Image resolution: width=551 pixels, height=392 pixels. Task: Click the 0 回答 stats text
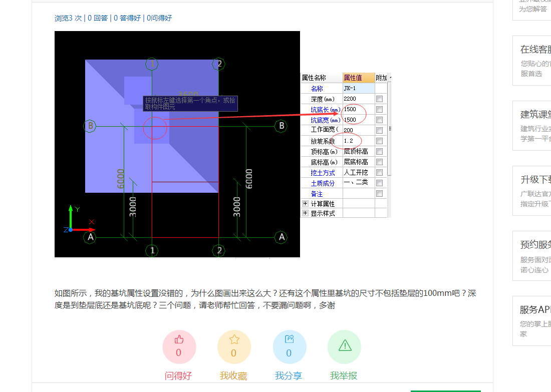pyautogui.click(x=98, y=18)
